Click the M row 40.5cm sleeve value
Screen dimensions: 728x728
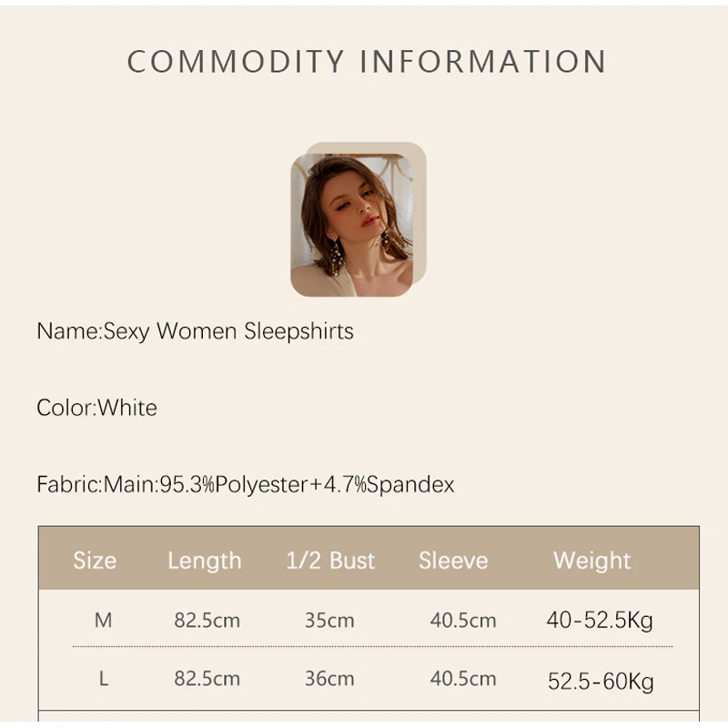463,621
